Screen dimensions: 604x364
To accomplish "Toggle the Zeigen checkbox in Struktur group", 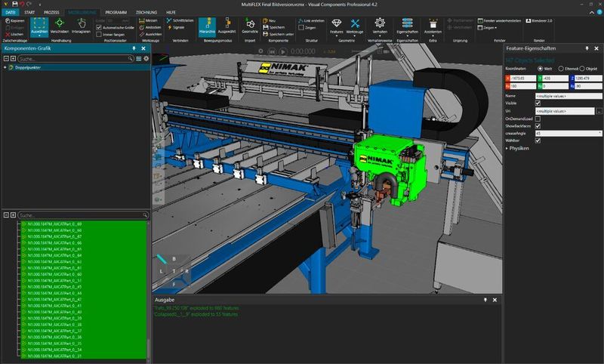I will [x=301, y=28].
